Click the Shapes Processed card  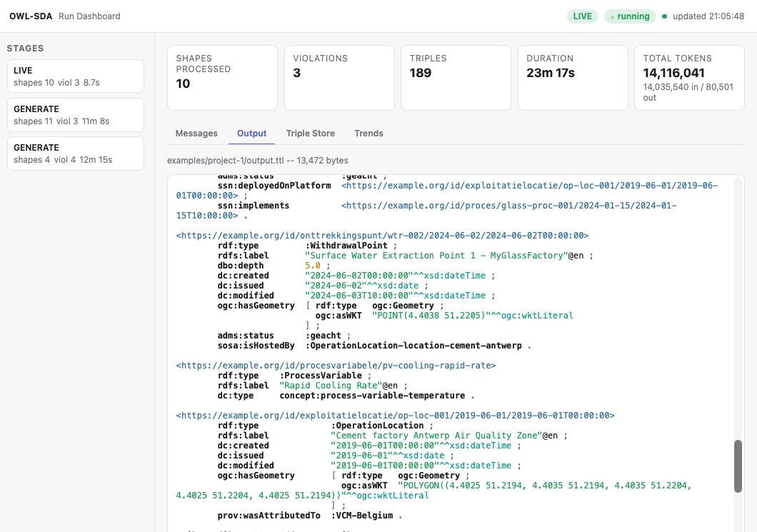(223, 78)
